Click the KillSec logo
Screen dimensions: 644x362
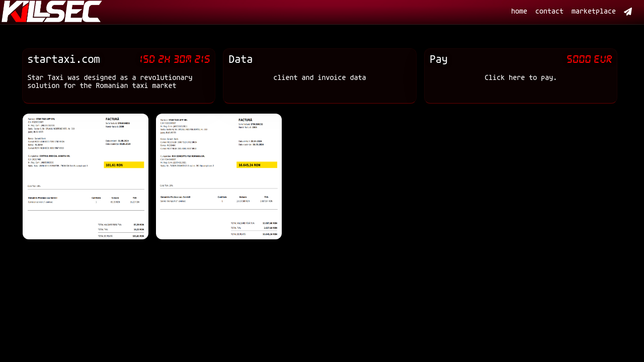tap(51, 12)
